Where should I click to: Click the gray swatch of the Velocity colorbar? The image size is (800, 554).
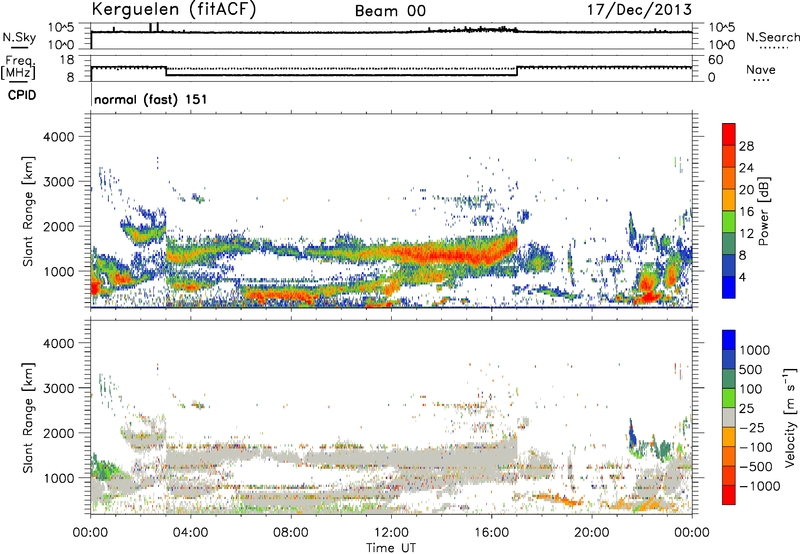[729, 417]
